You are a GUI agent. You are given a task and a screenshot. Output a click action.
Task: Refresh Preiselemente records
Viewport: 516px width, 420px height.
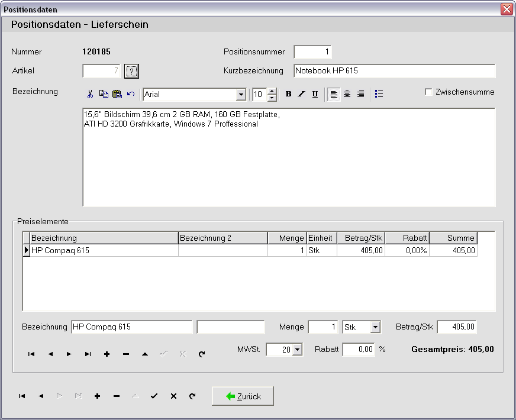[202, 354]
